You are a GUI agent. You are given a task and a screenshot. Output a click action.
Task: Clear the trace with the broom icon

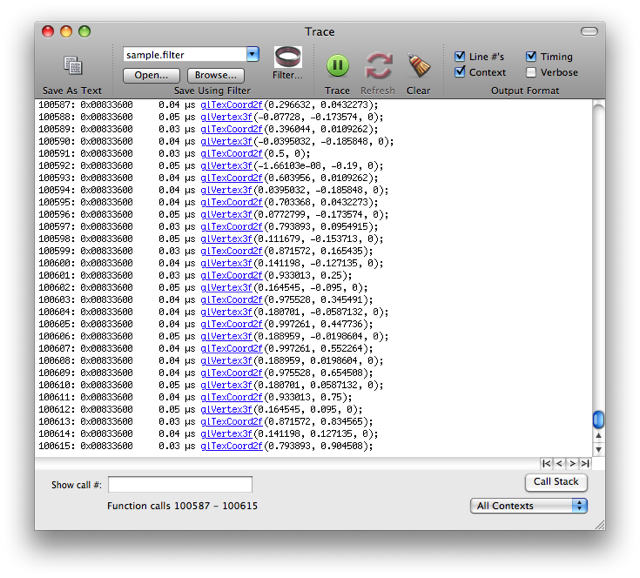[x=418, y=66]
